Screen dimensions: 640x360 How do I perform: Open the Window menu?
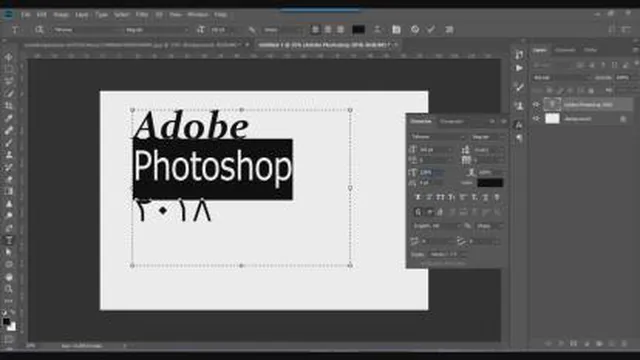click(x=198, y=14)
